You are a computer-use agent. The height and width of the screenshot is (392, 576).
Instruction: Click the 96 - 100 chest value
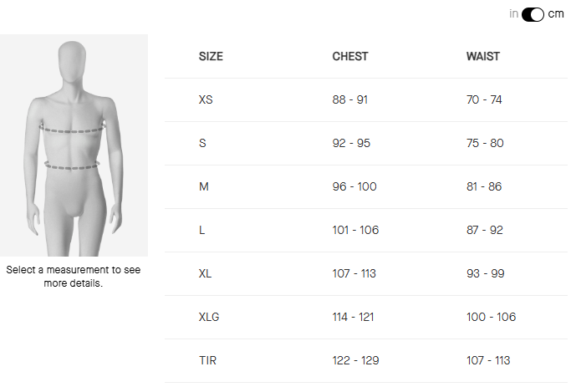tap(354, 186)
